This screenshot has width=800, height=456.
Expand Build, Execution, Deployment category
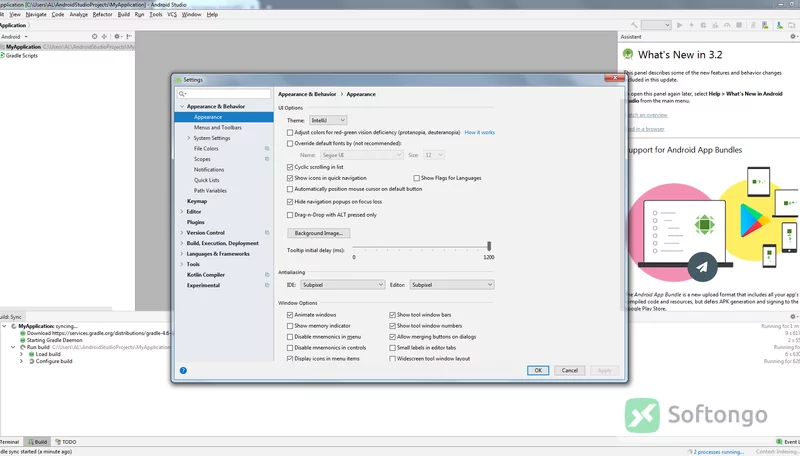pyautogui.click(x=182, y=243)
